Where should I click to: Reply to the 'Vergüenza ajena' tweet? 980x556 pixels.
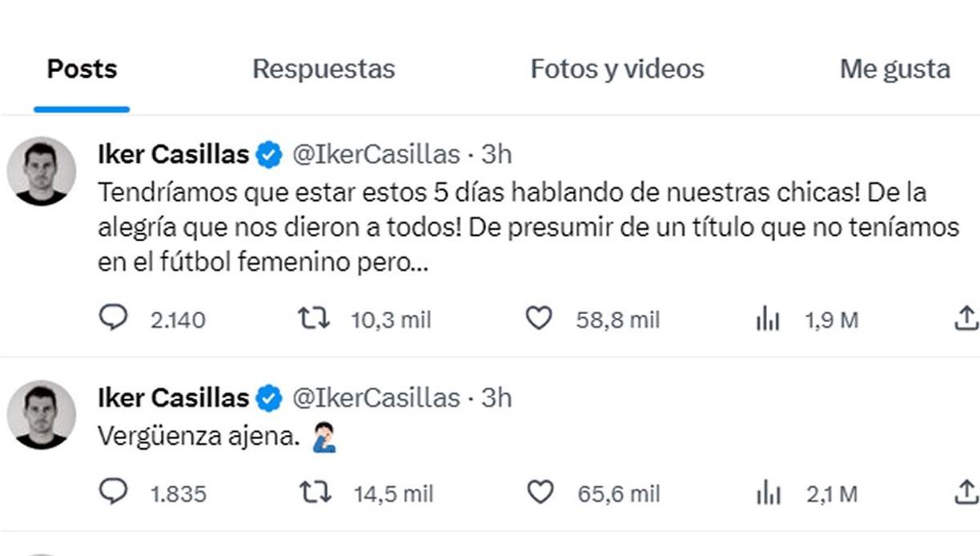coord(114,494)
